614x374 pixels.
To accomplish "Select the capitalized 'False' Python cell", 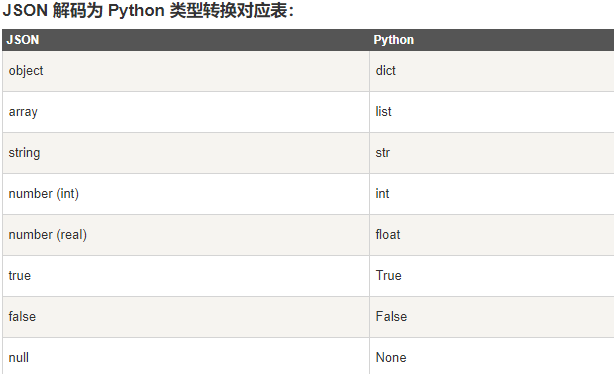I will click(491, 317).
